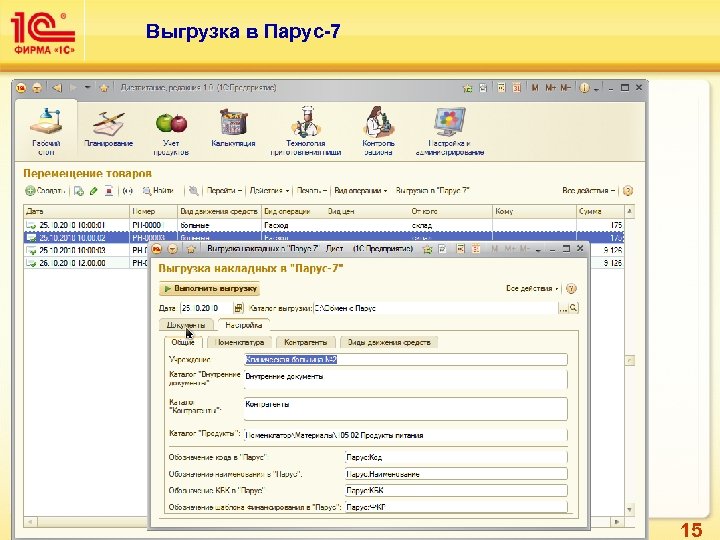The width and height of the screenshot is (720, 540).
Task: Click the Каталог выгрузки path field
Action: 435,308
